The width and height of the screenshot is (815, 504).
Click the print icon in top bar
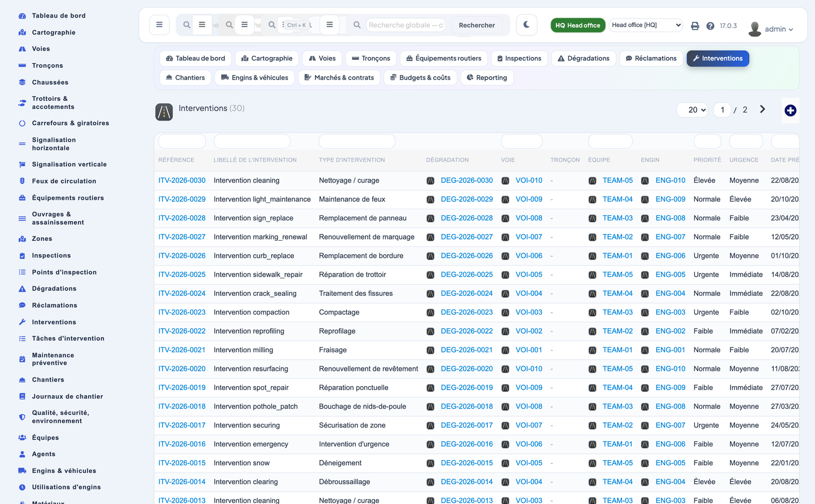[x=695, y=26]
